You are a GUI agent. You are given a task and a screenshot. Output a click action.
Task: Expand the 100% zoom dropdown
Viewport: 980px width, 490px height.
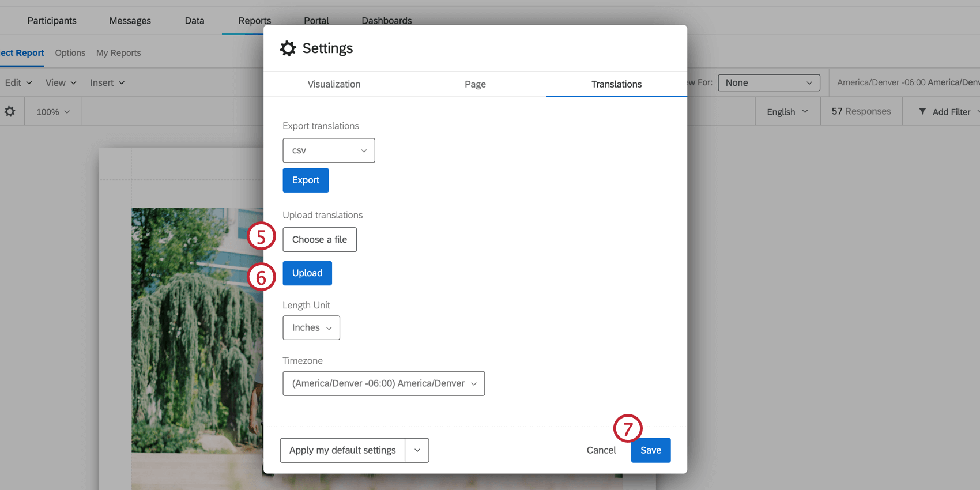[x=53, y=112]
